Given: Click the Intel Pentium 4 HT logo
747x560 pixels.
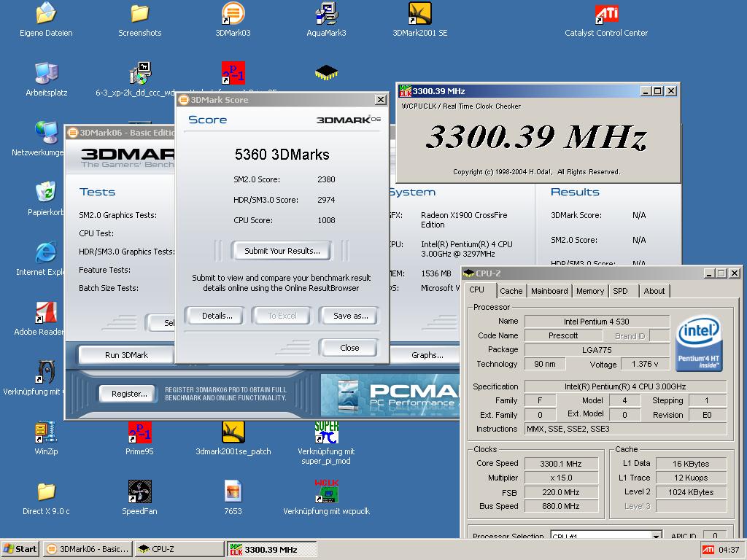Looking at the screenshot, I should [x=699, y=344].
